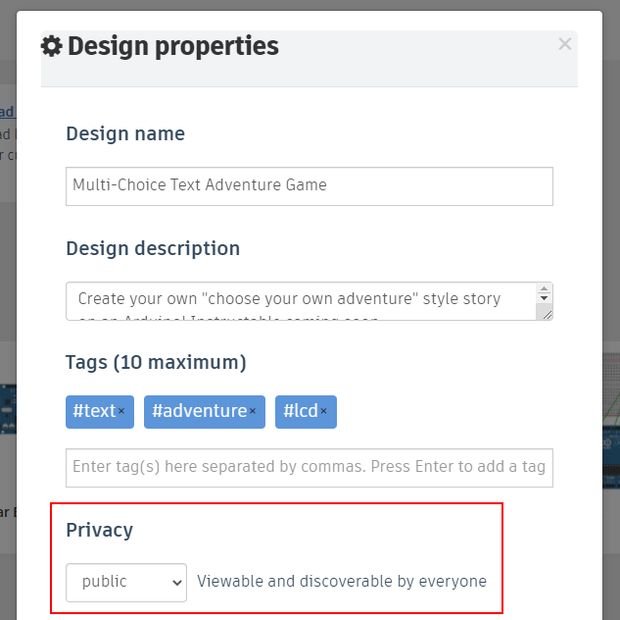Close the Design properties dialog
The image size is (620, 620).
click(x=565, y=44)
